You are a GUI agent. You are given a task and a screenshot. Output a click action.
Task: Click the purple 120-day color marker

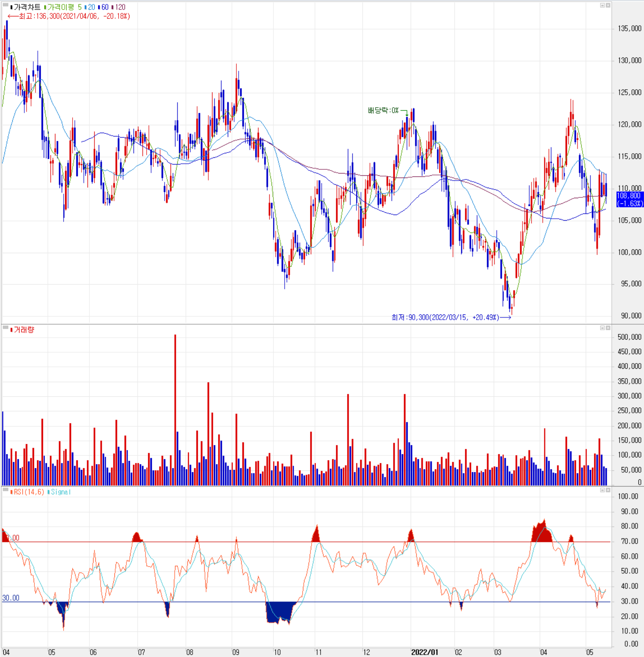pos(113,7)
